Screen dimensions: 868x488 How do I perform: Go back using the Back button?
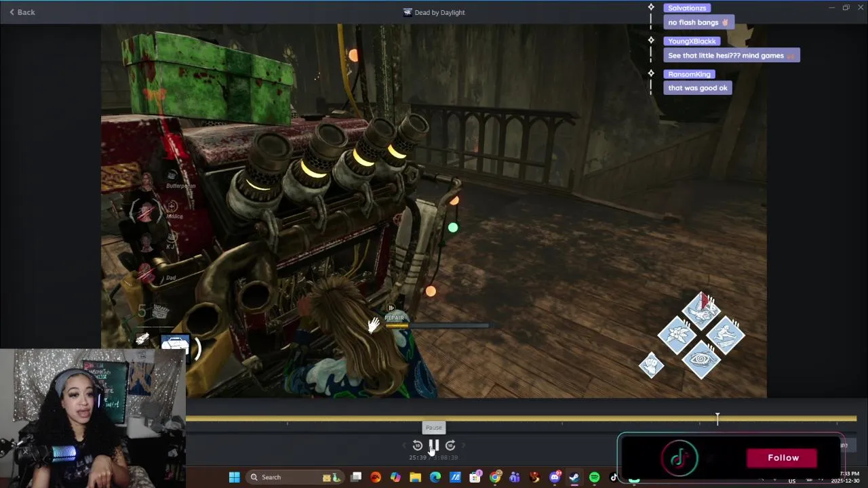tap(22, 12)
